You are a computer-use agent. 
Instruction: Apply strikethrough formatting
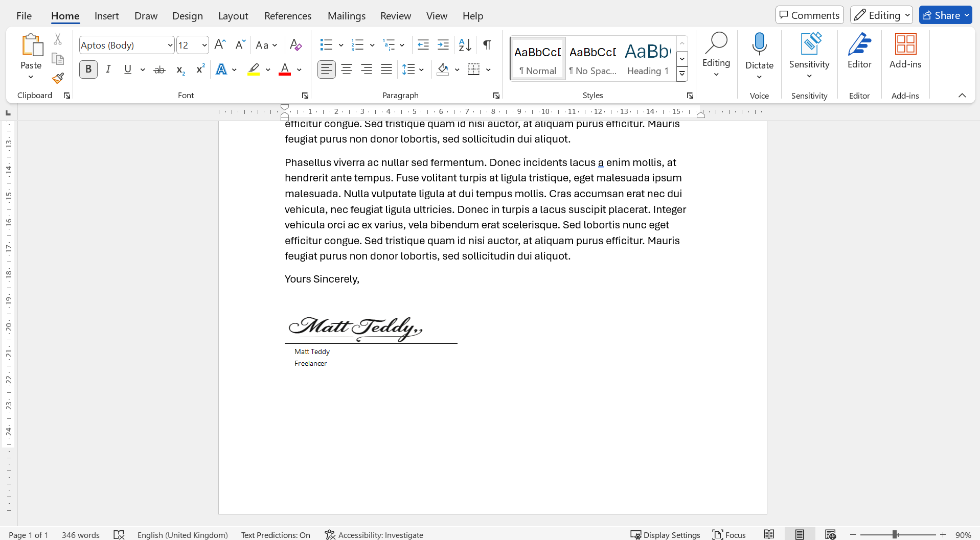(x=159, y=69)
